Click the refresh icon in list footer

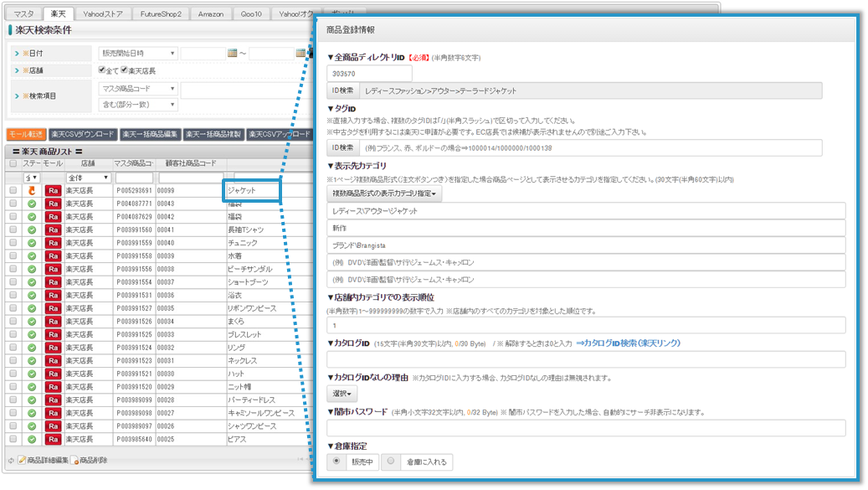tap(11, 461)
